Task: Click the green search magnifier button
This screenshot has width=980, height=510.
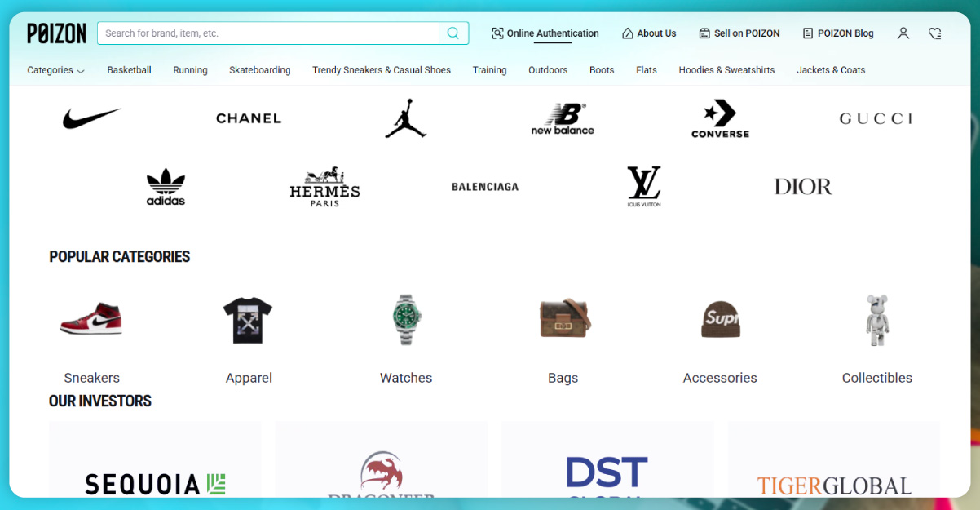Action: pos(453,33)
